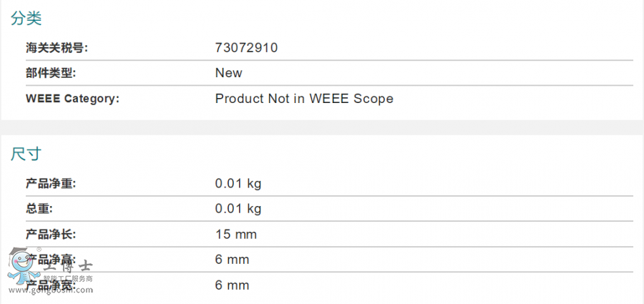Click the 产品净长 label

pyautogui.click(x=51, y=235)
